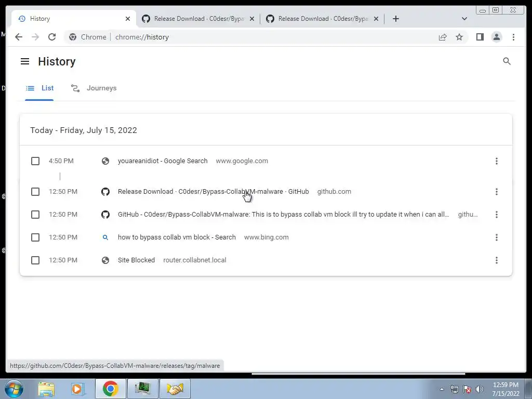Image resolution: width=532 pixels, height=399 pixels.
Task: Open how to bypass collab vm block search link
Action: (177, 237)
